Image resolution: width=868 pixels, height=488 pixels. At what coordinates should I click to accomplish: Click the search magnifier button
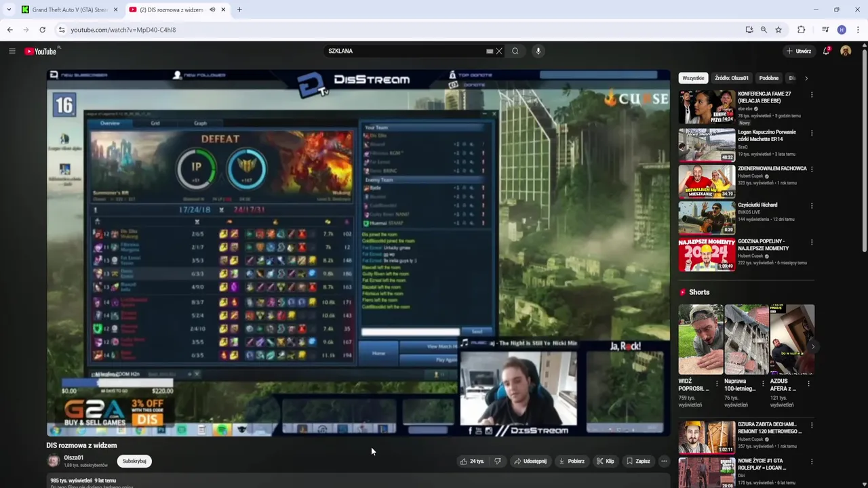click(515, 51)
